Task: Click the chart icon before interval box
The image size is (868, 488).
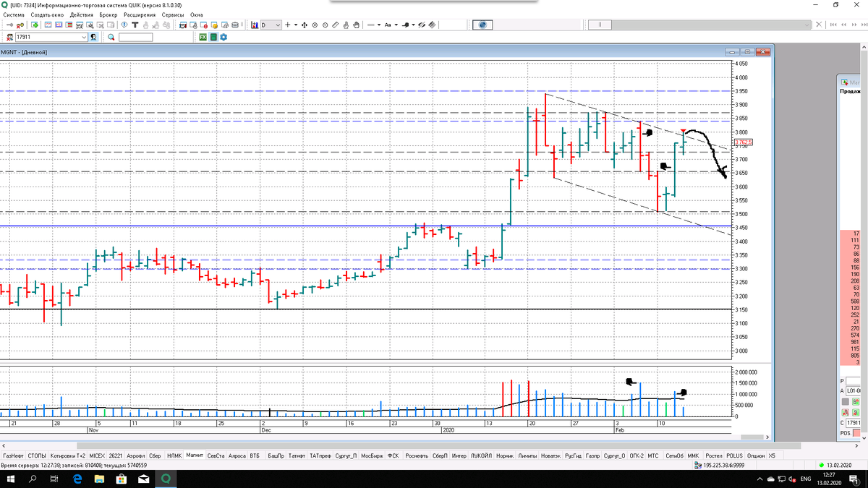Action: tap(255, 25)
